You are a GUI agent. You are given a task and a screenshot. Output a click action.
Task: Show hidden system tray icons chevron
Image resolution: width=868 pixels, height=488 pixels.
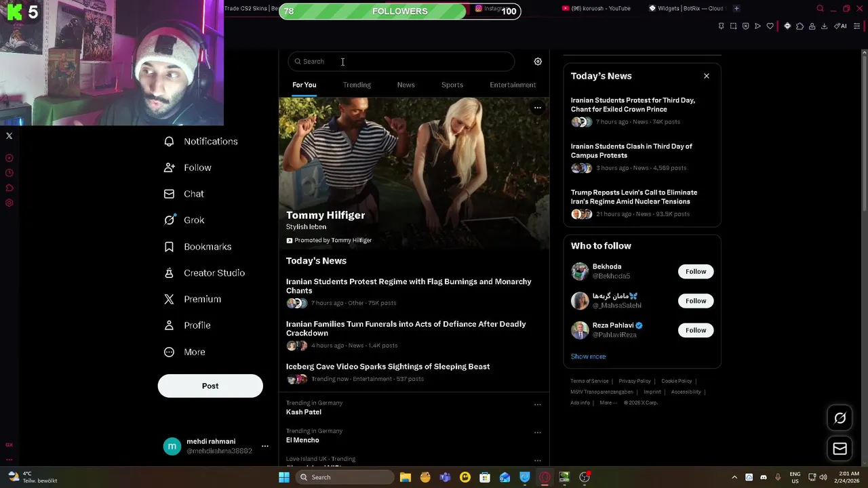(x=734, y=477)
